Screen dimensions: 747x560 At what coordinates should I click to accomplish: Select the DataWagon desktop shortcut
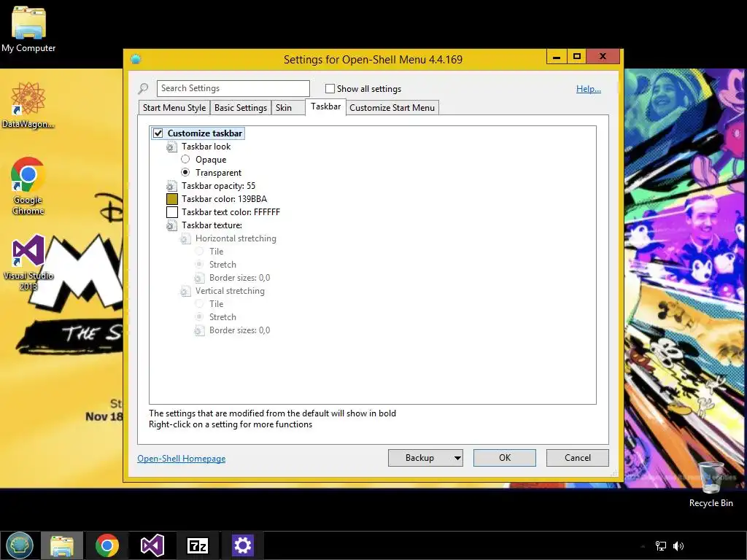click(x=28, y=105)
